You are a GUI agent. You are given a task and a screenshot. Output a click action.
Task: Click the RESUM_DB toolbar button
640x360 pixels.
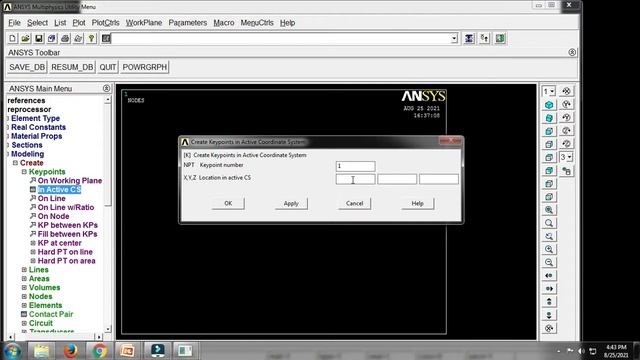point(72,67)
